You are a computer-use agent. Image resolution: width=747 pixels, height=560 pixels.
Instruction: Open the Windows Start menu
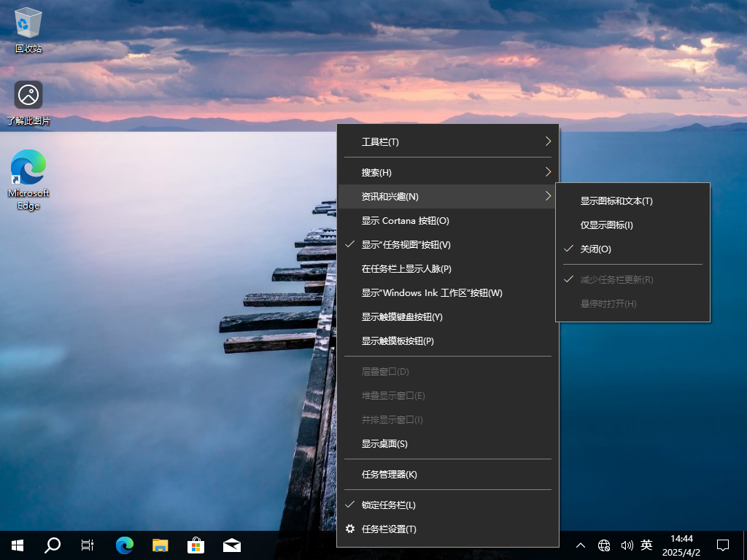click(x=18, y=545)
